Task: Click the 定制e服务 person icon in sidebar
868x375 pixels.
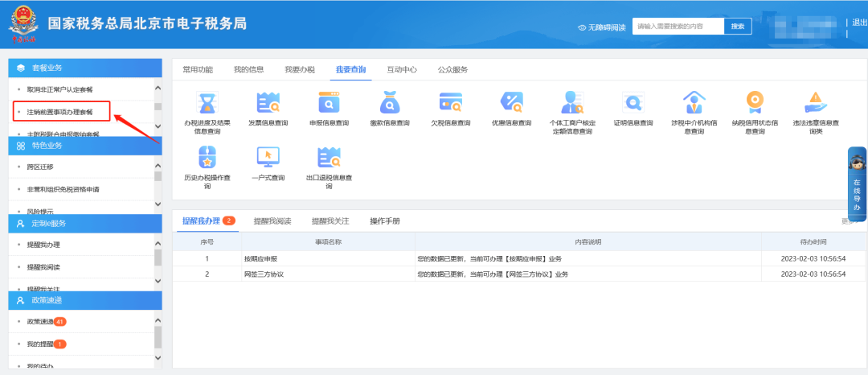Action: pos(21,223)
